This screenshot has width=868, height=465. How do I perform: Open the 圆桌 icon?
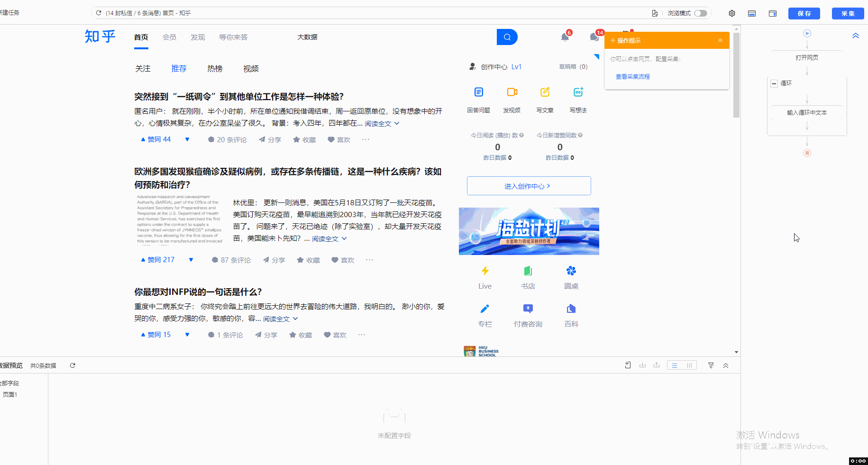coord(571,271)
